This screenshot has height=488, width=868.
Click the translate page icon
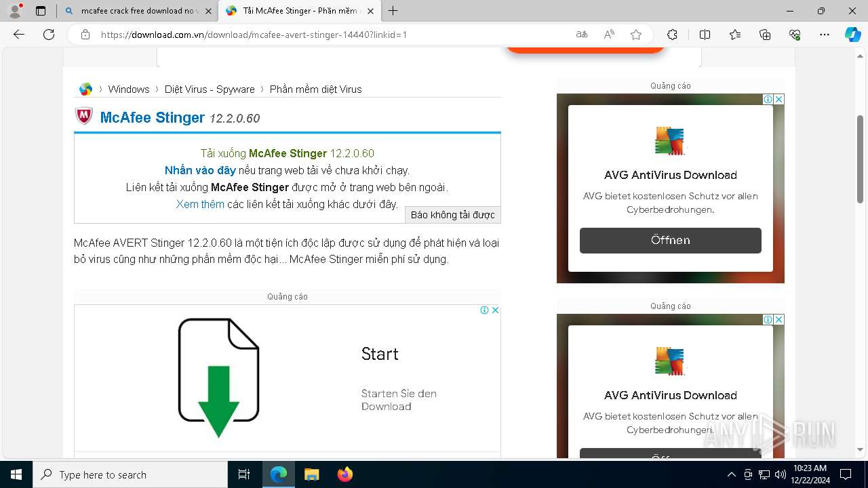click(x=582, y=35)
